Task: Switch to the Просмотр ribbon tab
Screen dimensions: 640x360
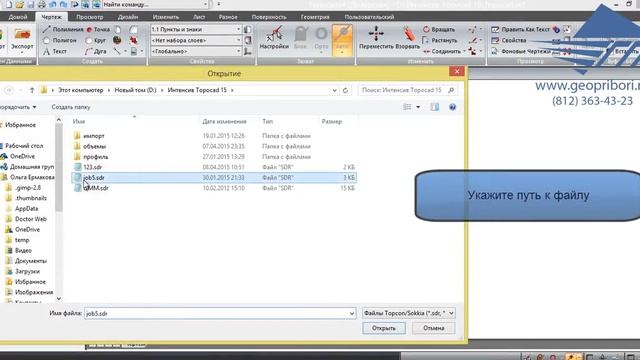Action: pos(89,17)
